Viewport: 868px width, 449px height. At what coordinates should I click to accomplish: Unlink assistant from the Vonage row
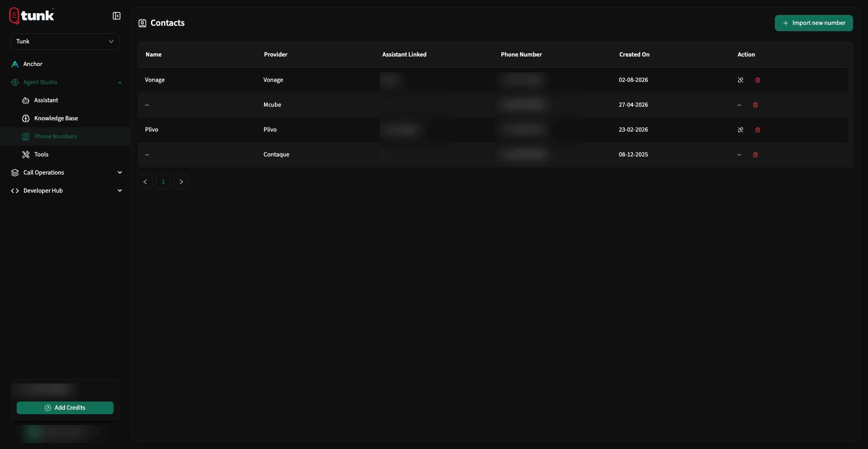click(x=741, y=80)
